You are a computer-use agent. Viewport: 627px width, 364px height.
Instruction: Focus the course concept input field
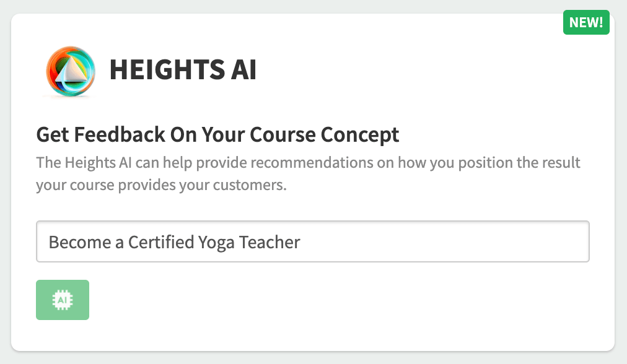tap(313, 241)
